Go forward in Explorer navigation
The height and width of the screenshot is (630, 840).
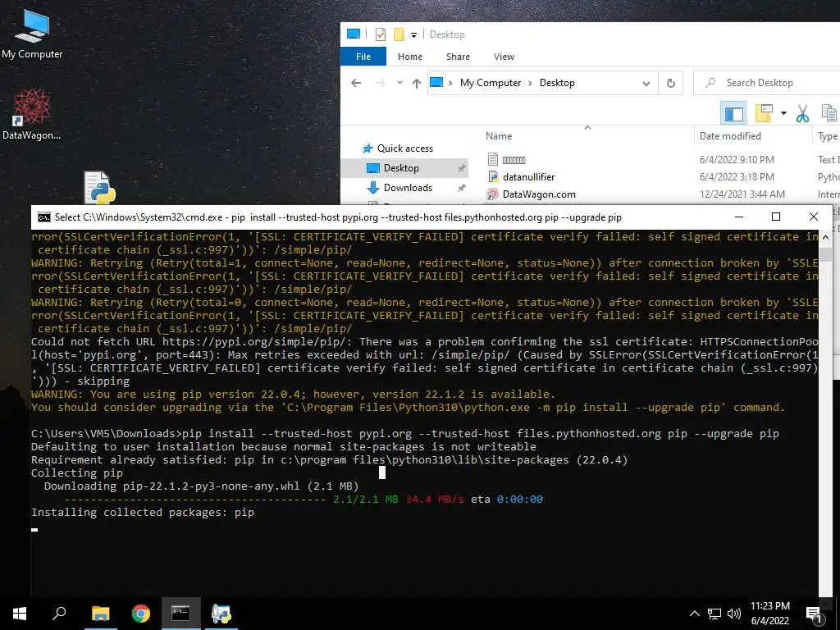(381, 83)
